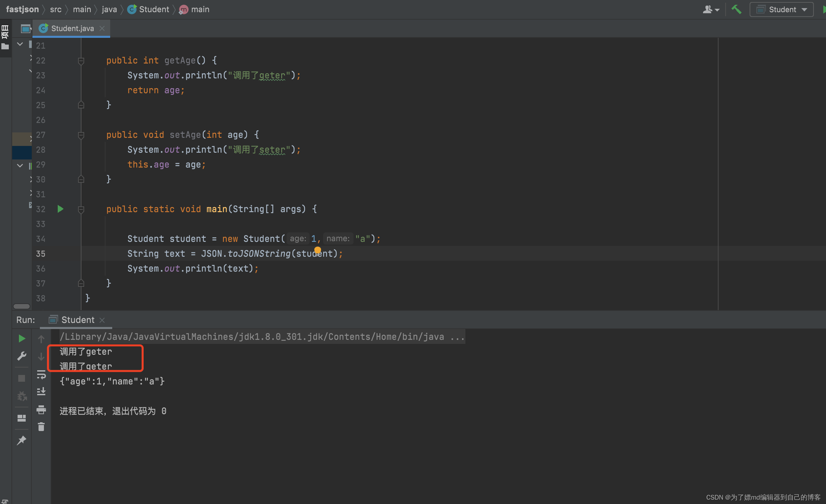Clear console with the trash icon
The height and width of the screenshot is (504, 826).
click(41, 427)
